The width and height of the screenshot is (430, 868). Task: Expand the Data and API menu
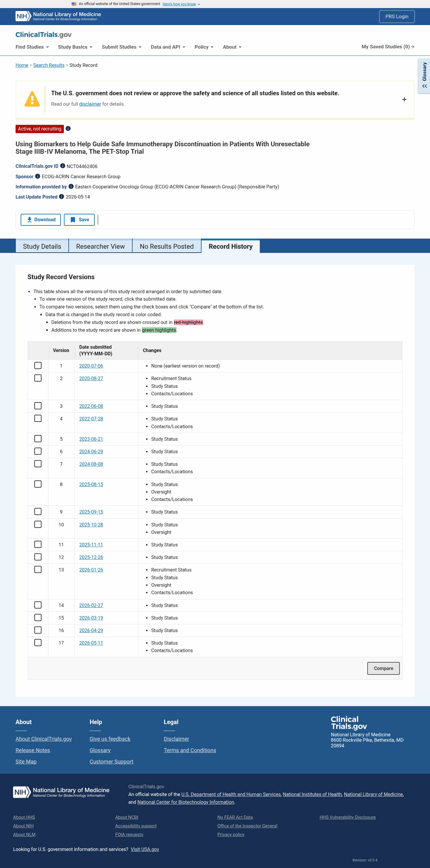tap(168, 47)
